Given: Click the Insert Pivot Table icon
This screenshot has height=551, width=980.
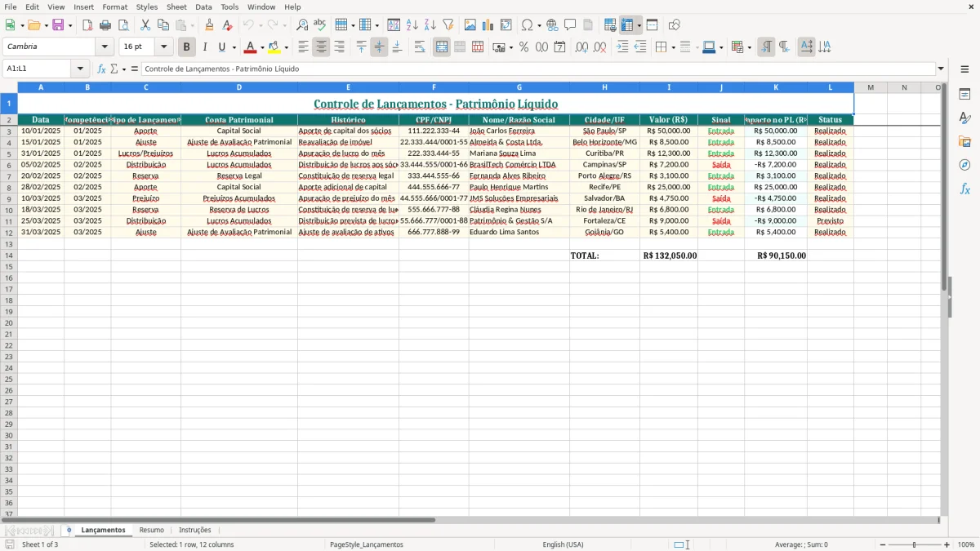Looking at the screenshot, I should coord(506,25).
